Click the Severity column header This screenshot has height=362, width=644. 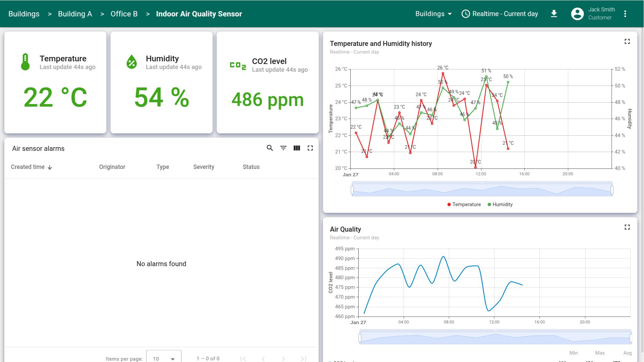[204, 167]
